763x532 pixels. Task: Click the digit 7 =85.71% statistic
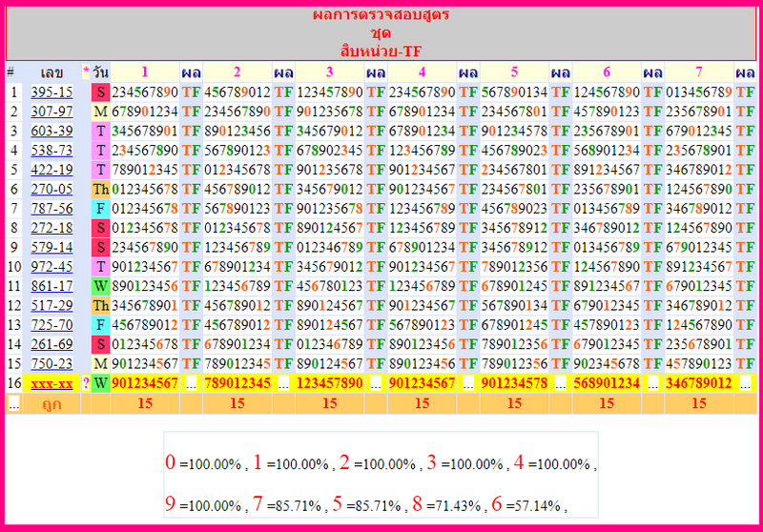pos(287,504)
